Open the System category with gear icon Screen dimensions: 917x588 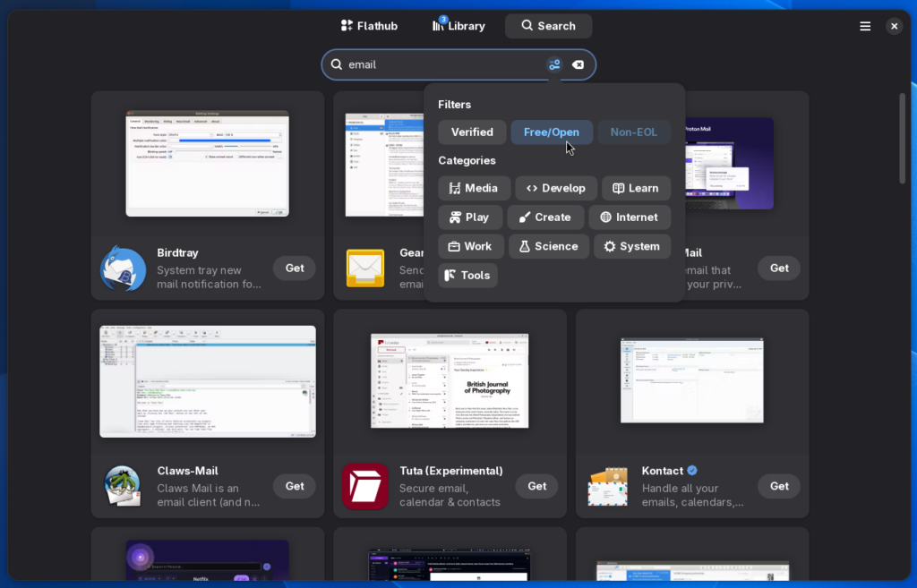[x=631, y=246]
